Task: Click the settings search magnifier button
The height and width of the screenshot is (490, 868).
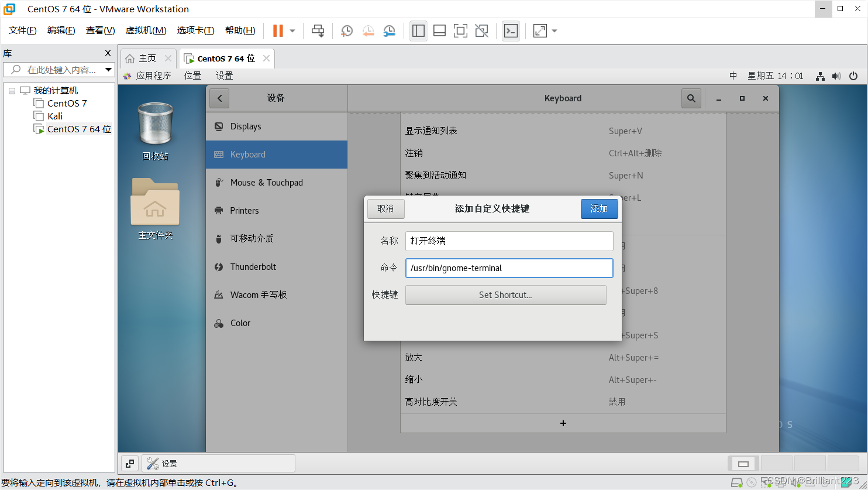Action: [x=691, y=98]
